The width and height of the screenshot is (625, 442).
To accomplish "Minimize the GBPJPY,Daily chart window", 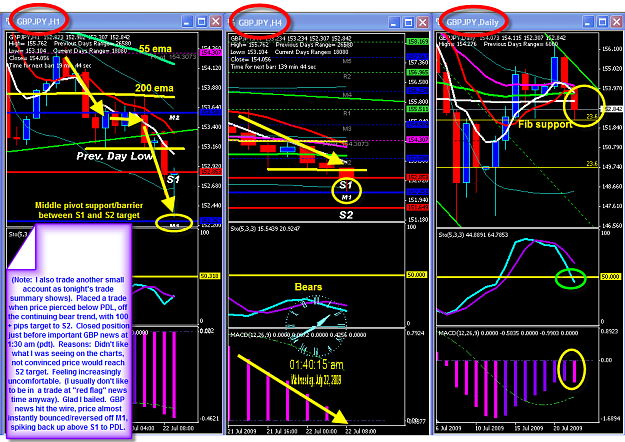I will (x=588, y=21).
